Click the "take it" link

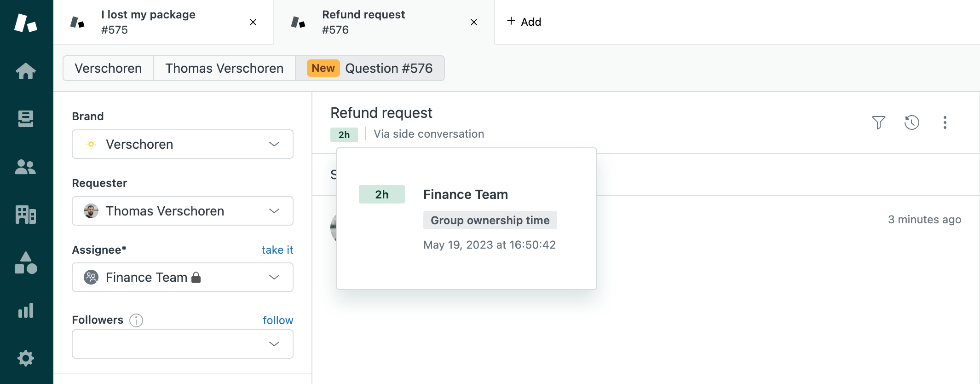pos(277,250)
